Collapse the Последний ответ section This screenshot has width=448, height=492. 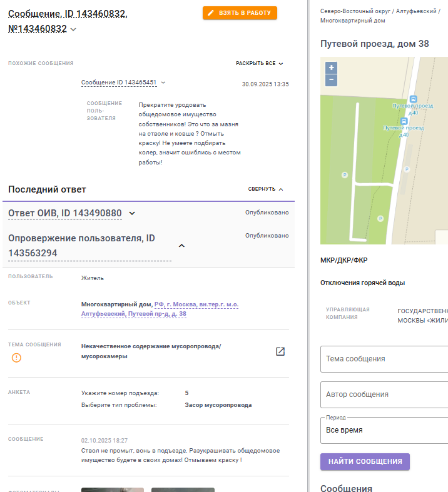[x=265, y=189]
